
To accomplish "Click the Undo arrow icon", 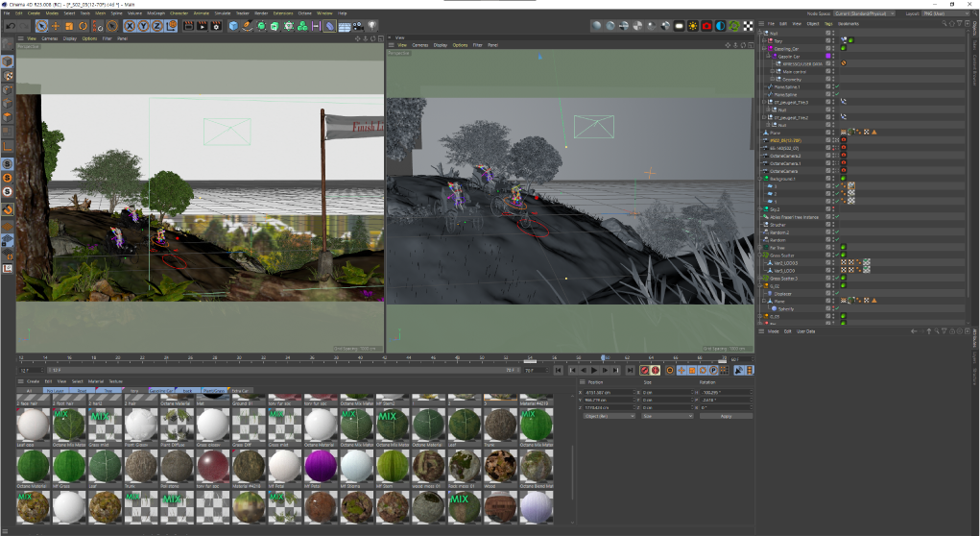I will tap(10, 26).
